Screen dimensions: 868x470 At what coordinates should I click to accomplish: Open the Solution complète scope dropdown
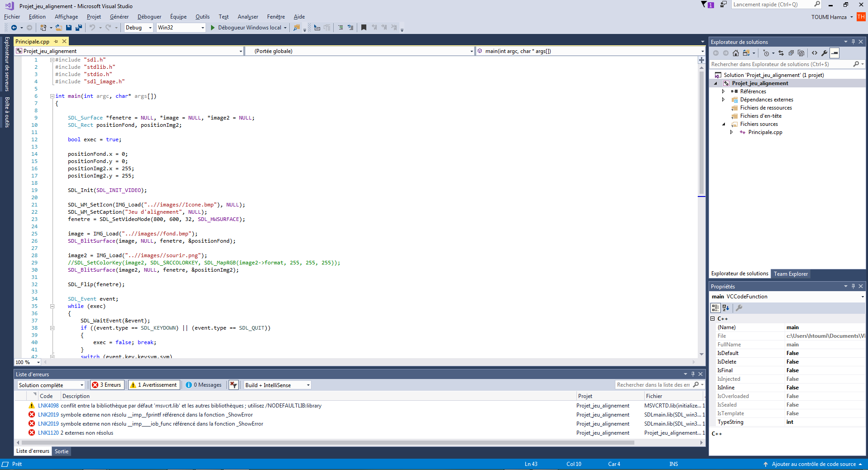tap(51, 385)
